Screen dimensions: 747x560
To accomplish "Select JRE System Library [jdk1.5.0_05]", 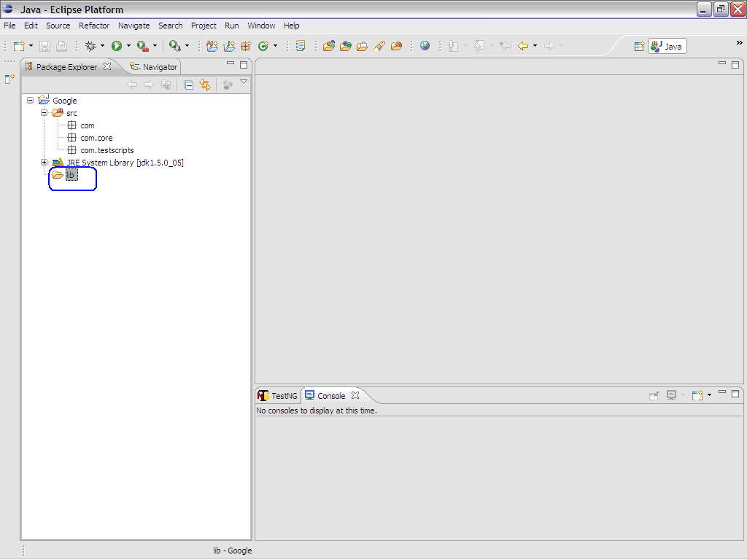I will (125, 163).
